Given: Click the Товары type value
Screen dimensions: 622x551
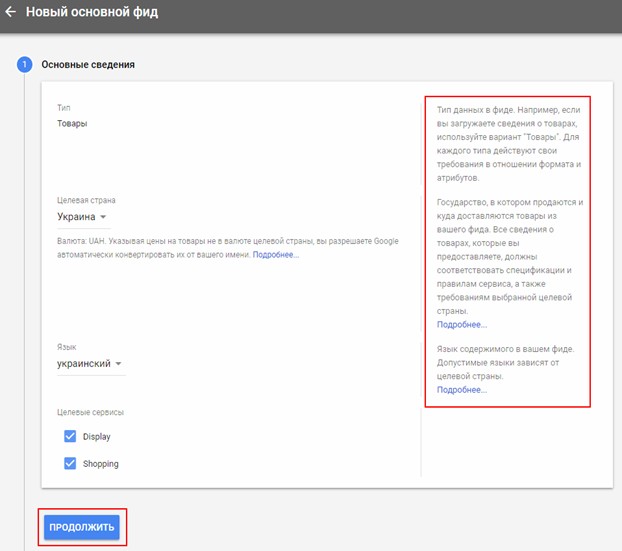Looking at the screenshot, I should [72, 124].
